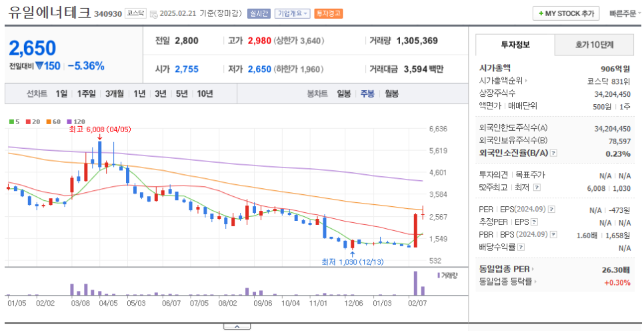This screenshot has width=644, height=331.
Task: Select the 3년 line chart period
Action: click(x=161, y=93)
